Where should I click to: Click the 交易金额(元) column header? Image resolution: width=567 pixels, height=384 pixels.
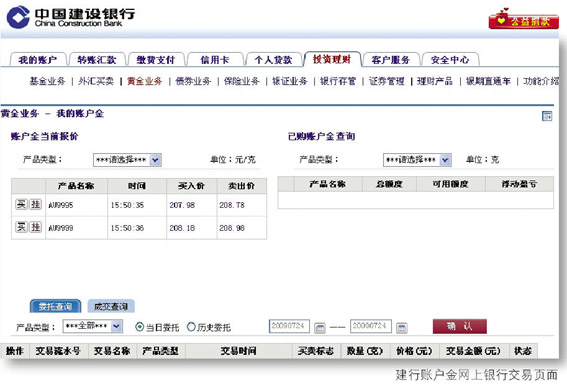(474, 351)
